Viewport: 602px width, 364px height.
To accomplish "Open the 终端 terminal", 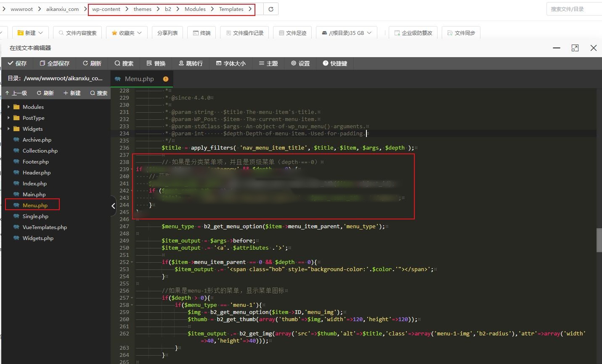I will [x=202, y=33].
